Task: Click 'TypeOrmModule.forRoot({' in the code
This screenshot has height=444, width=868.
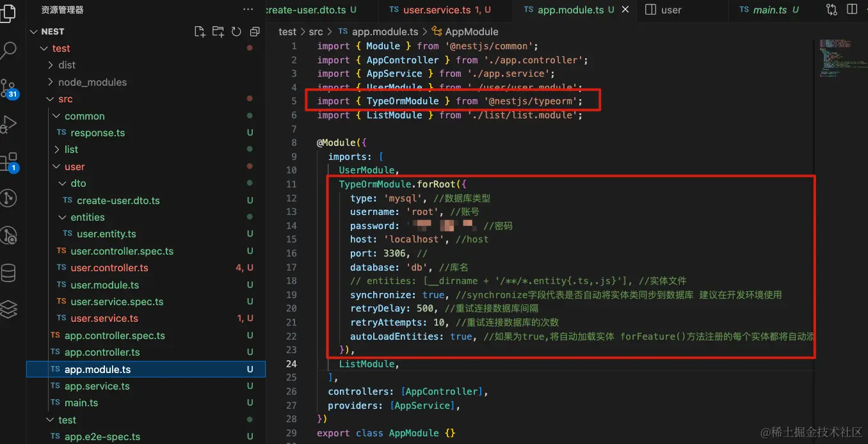Action: point(403,184)
